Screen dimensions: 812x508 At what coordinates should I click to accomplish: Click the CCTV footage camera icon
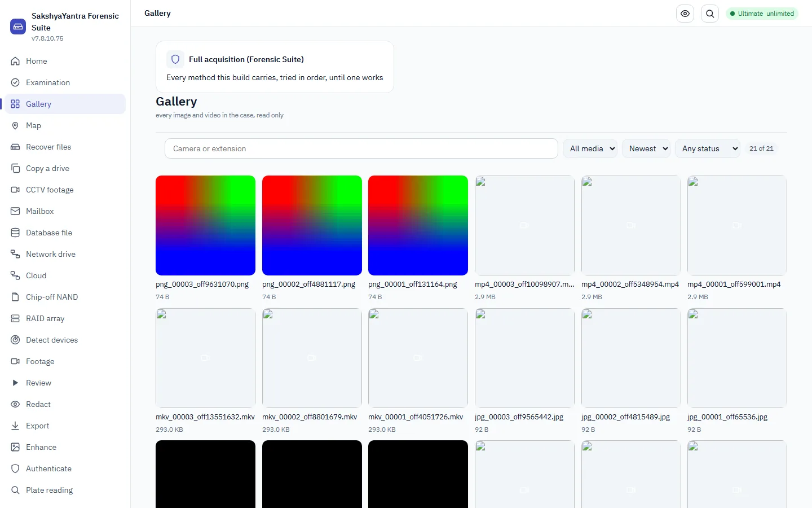15,190
